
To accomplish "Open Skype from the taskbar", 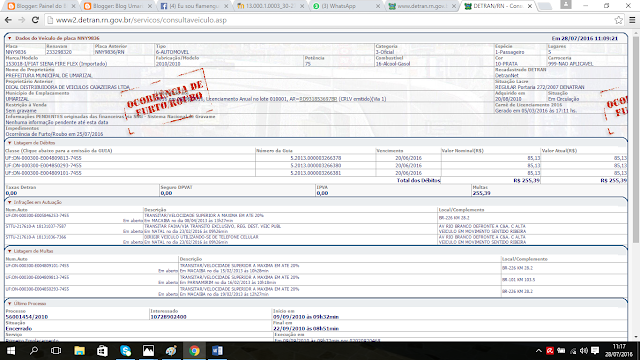I will pyautogui.click(x=125, y=351).
